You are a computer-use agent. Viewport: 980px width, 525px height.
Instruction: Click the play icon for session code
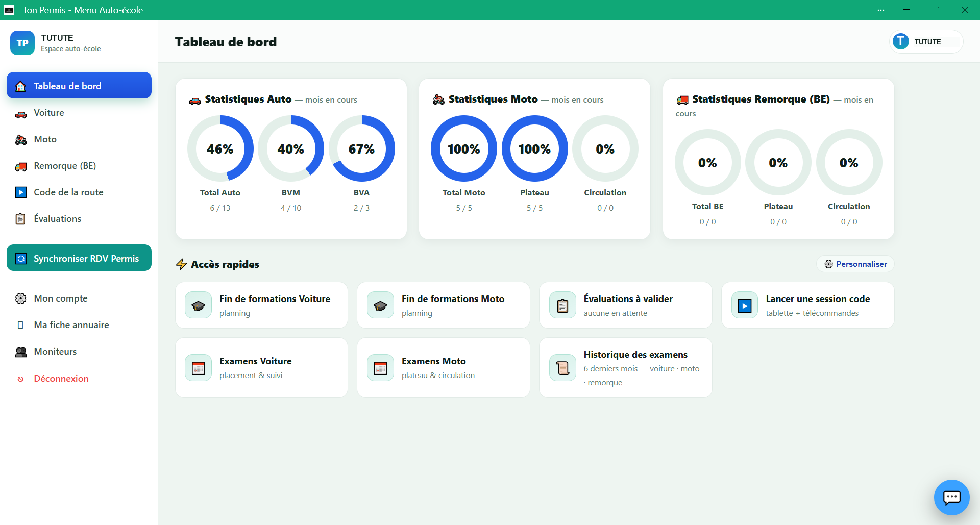pyautogui.click(x=745, y=305)
